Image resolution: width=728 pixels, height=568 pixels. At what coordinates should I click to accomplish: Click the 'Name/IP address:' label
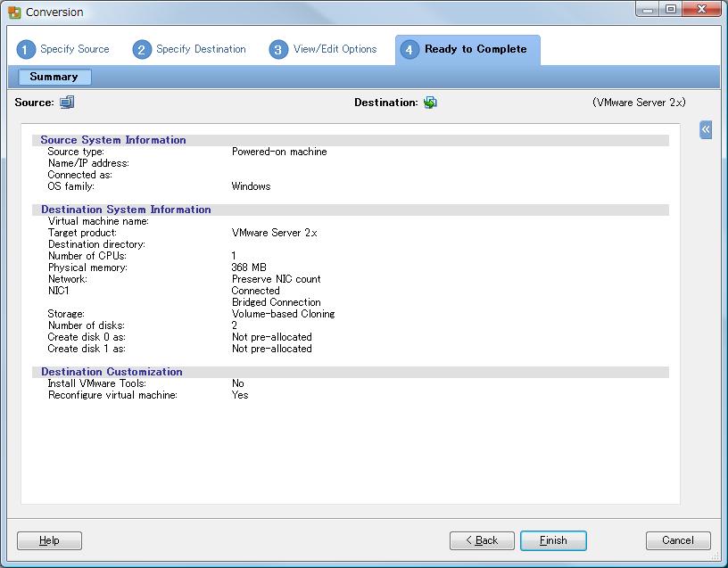point(88,163)
